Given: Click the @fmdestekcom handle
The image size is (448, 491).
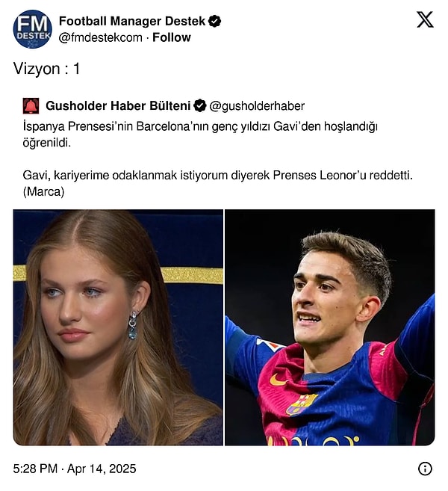Looking at the screenshot, I should tap(100, 37).
